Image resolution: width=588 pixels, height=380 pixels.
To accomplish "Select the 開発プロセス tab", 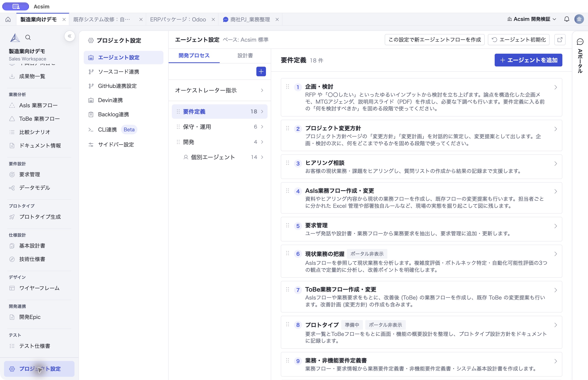I will [194, 55].
